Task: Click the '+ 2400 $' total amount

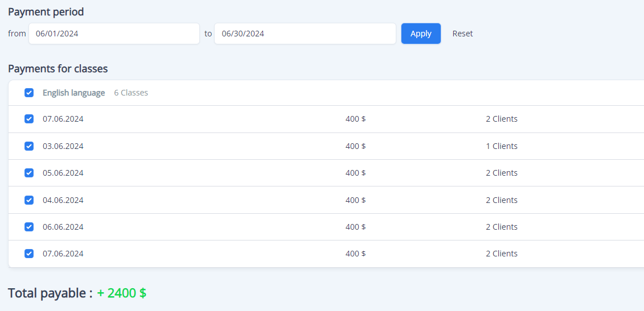Action: [x=122, y=293]
